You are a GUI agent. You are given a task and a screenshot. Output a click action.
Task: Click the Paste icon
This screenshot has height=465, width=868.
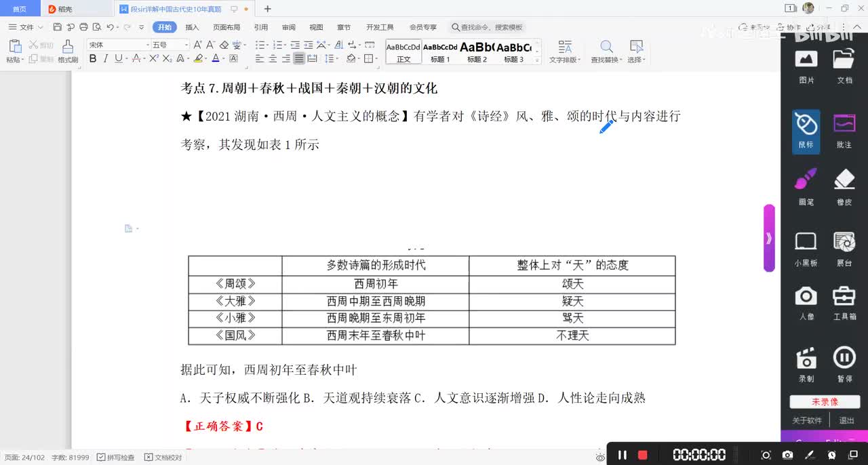pyautogui.click(x=14, y=47)
